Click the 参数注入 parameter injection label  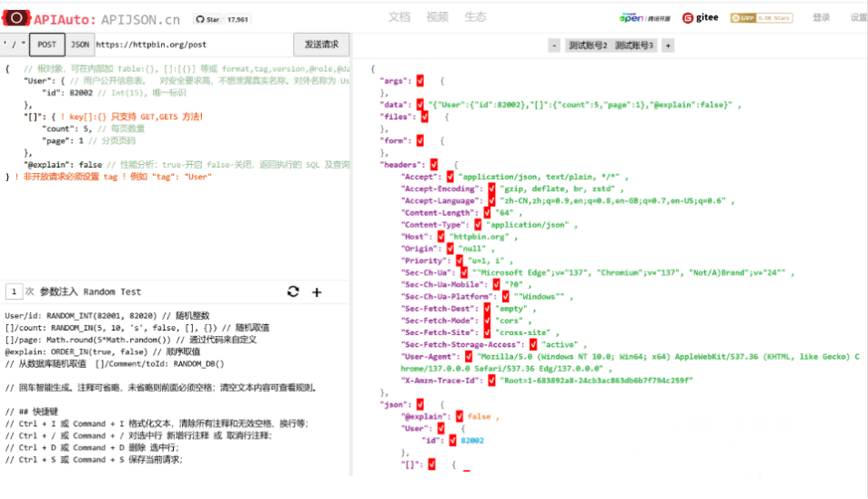(58, 291)
